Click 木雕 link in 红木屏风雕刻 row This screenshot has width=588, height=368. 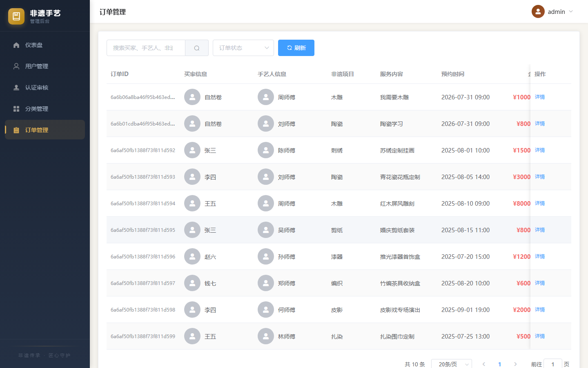click(x=337, y=204)
